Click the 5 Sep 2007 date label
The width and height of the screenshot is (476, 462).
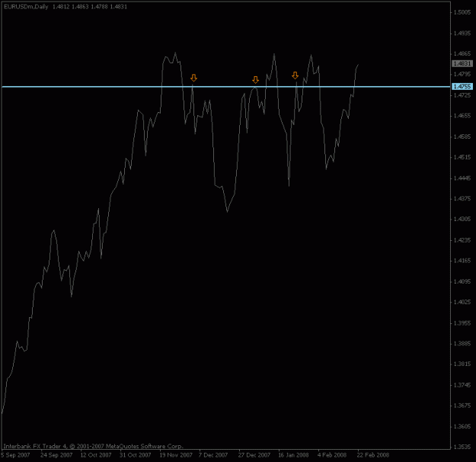point(15,455)
